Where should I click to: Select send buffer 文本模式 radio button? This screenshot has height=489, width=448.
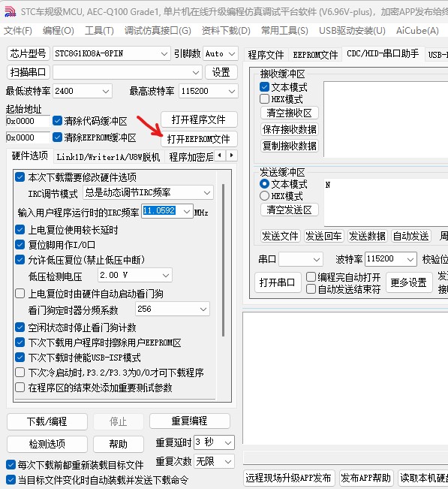pyautogui.click(x=264, y=184)
